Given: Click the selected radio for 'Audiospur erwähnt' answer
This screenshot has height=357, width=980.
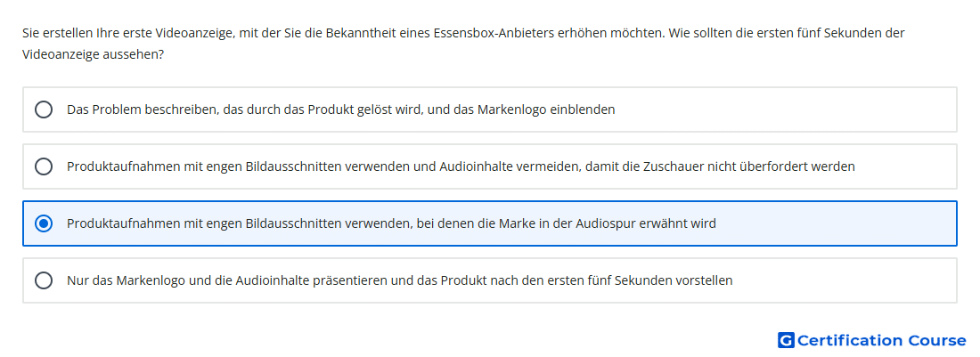Looking at the screenshot, I should [x=44, y=223].
